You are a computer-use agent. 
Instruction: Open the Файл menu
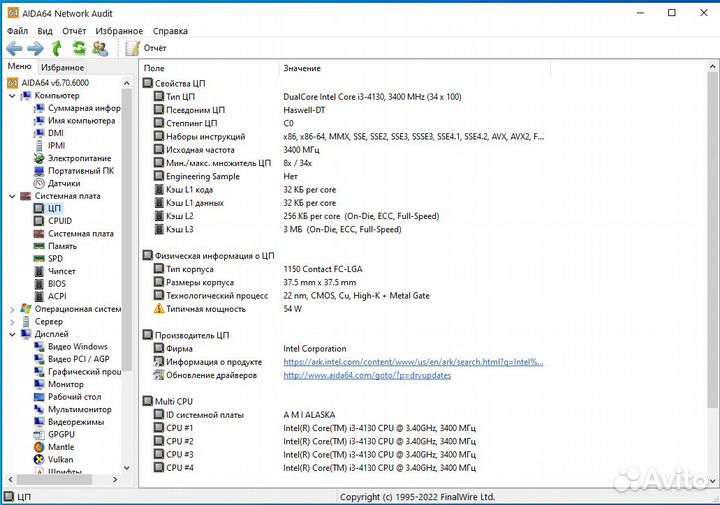click(17, 31)
